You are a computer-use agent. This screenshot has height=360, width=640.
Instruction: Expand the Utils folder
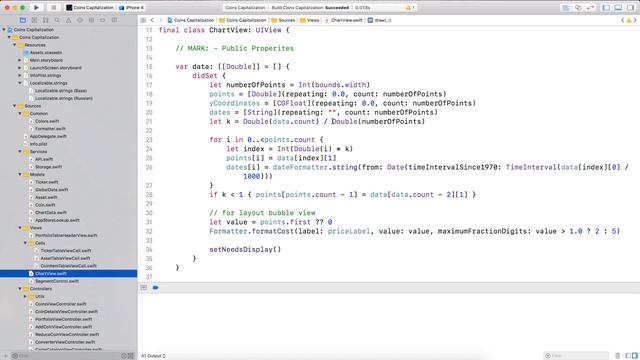25,296
